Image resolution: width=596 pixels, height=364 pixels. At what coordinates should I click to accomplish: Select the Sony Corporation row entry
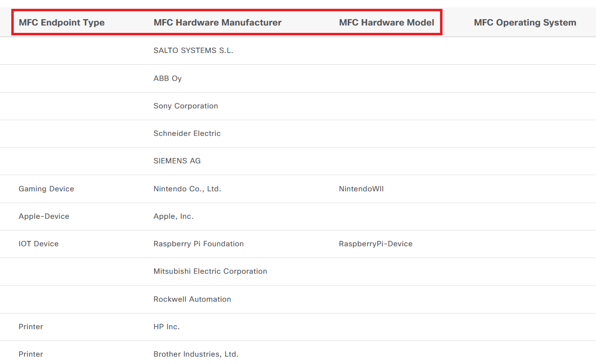click(x=185, y=106)
